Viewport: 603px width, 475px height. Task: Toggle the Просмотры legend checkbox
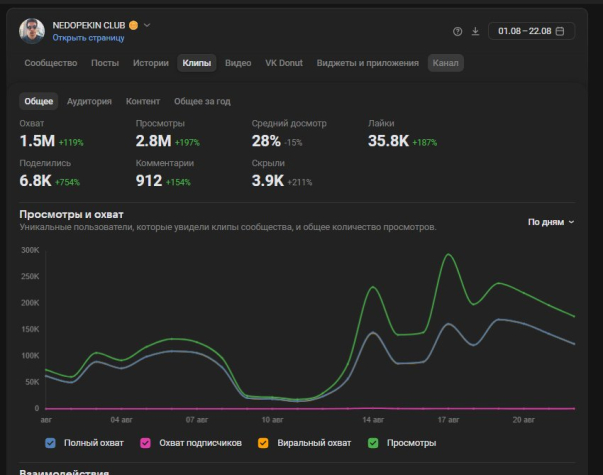click(373, 443)
